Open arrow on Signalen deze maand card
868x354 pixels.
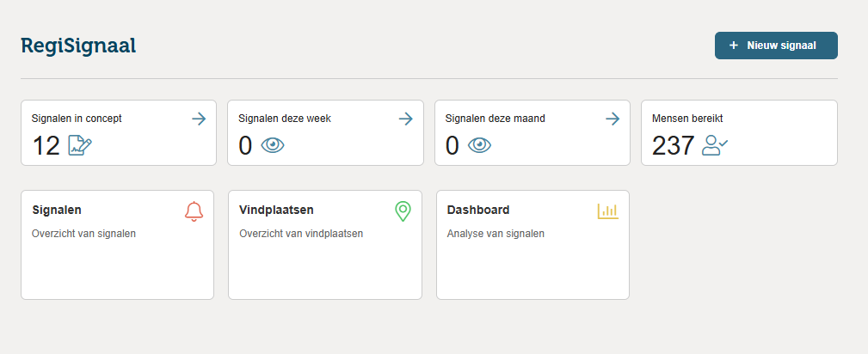coord(613,119)
